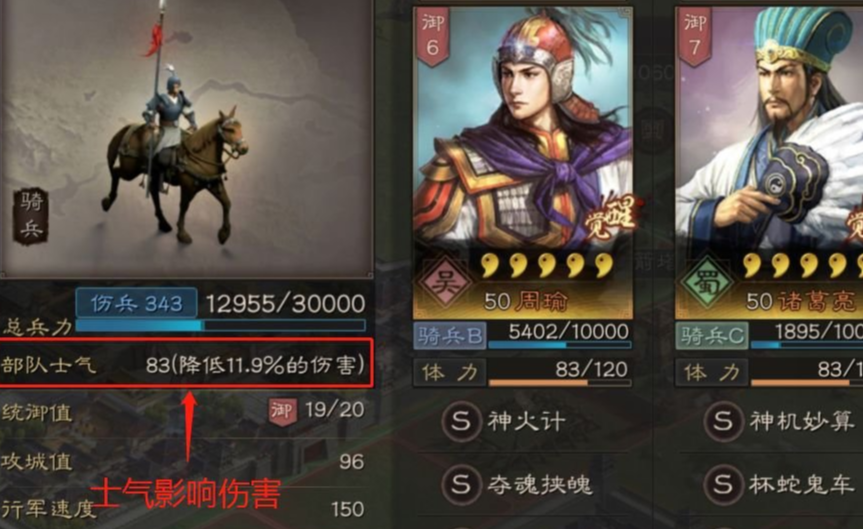The height and width of the screenshot is (529, 863).
Task: Tap the 觉醒 awakening stamp on Zhou Yu
Action: point(611,216)
